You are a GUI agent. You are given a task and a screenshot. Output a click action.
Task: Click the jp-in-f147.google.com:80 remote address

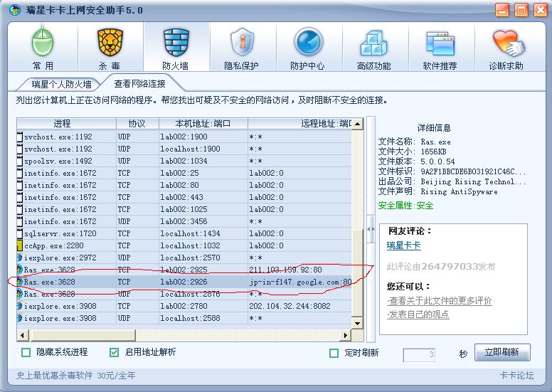pos(300,282)
